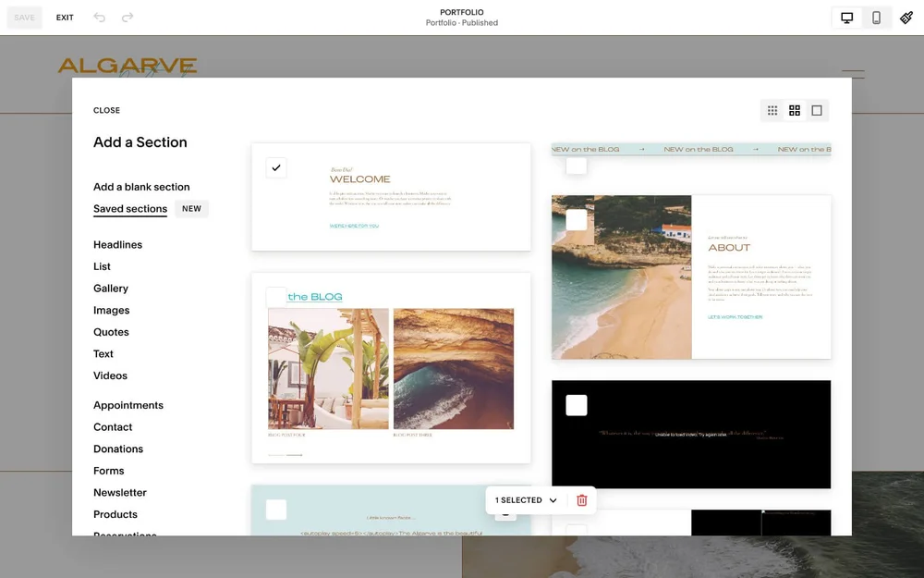Open the Gallery category
This screenshot has width=924, height=578.
tap(111, 289)
